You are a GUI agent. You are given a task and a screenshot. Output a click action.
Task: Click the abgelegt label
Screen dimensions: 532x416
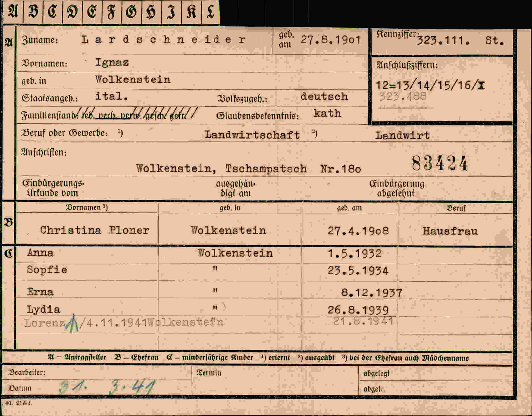coord(376,373)
